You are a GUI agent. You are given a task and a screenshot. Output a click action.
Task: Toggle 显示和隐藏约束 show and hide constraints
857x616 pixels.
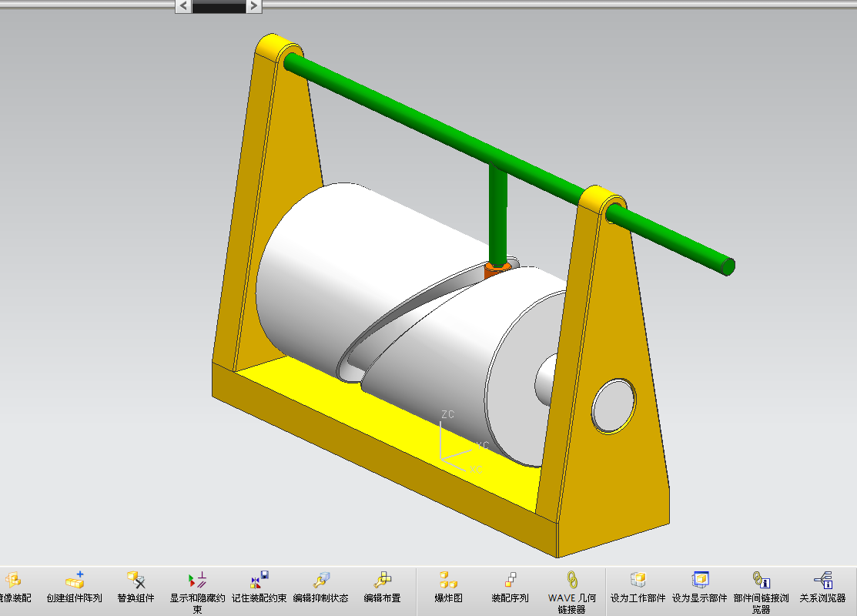point(197,592)
